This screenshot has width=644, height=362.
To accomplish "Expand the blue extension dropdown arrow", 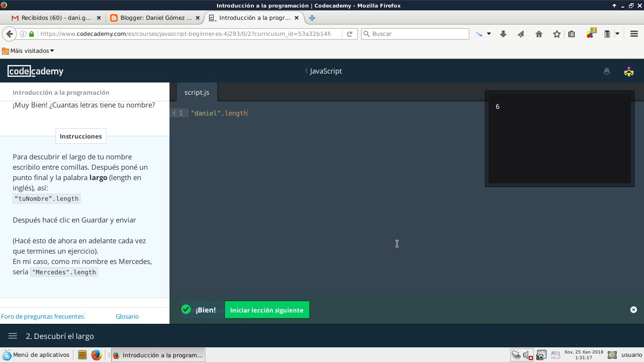I will (x=489, y=34).
